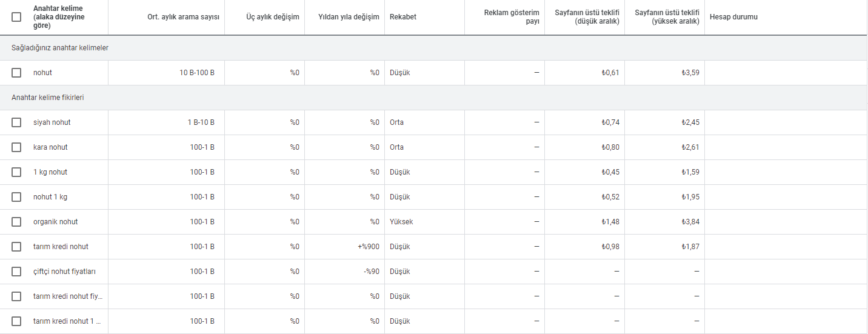
Task: Click the Hesap durumu column header
Action: [x=733, y=17]
